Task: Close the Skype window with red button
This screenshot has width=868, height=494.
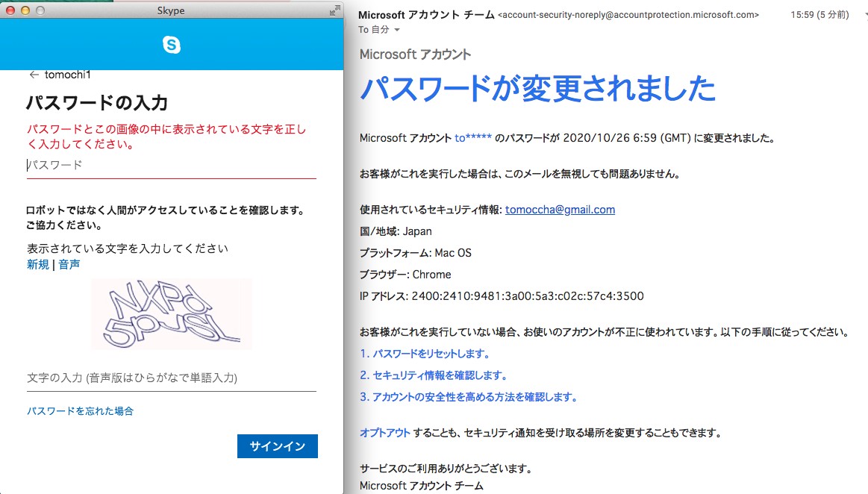Action: pyautogui.click(x=10, y=10)
